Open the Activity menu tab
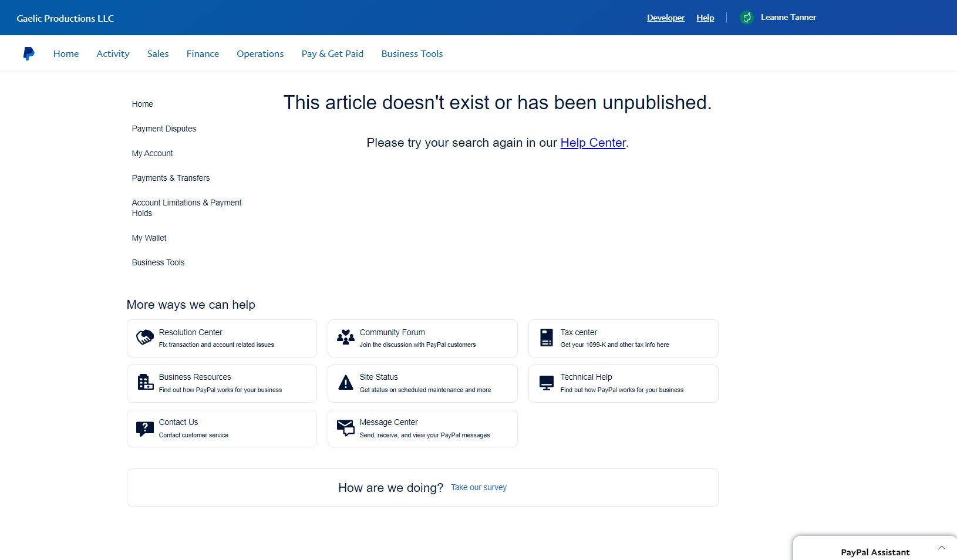Image resolution: width=957 pixels, height=560 pixels. click(113, 53)
